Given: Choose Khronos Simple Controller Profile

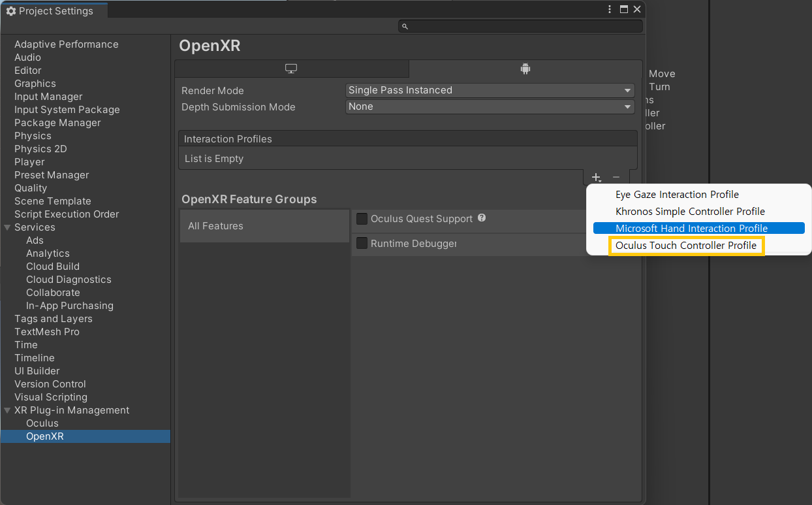Looking at the screenshot, I should click(690, 212).
